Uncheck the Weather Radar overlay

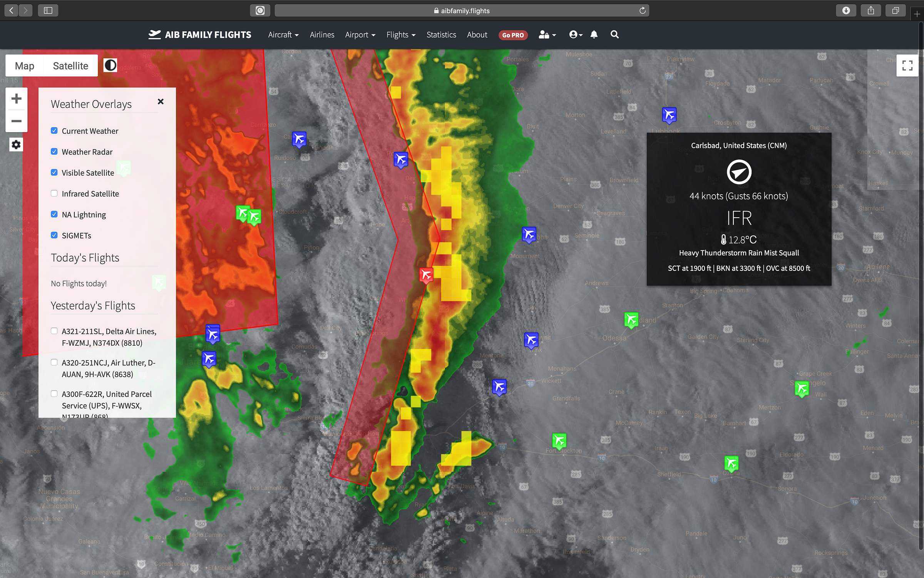click(x=54, y=151)
